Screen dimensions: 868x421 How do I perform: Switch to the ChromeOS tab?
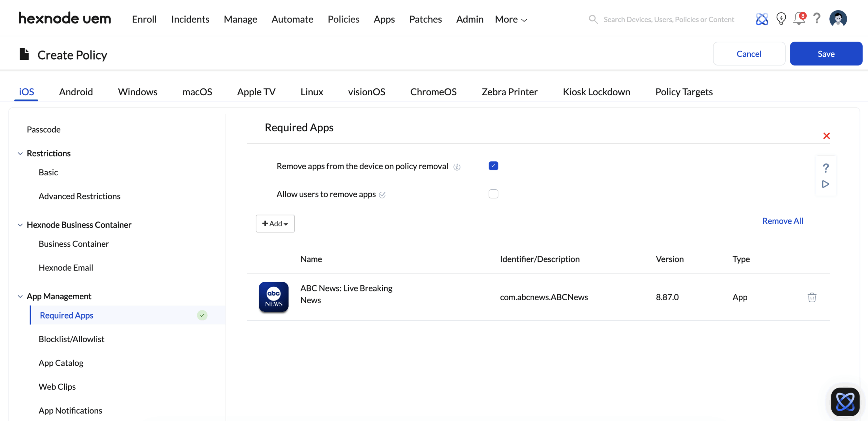point(433,92)
